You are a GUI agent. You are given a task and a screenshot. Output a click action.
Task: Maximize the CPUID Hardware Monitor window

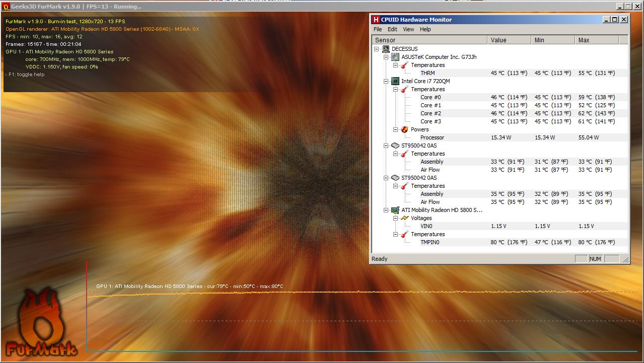click(615, 20)
